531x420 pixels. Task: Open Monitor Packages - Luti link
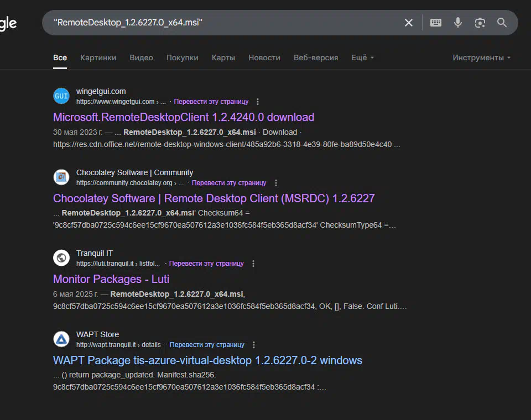tap(111, 279)
